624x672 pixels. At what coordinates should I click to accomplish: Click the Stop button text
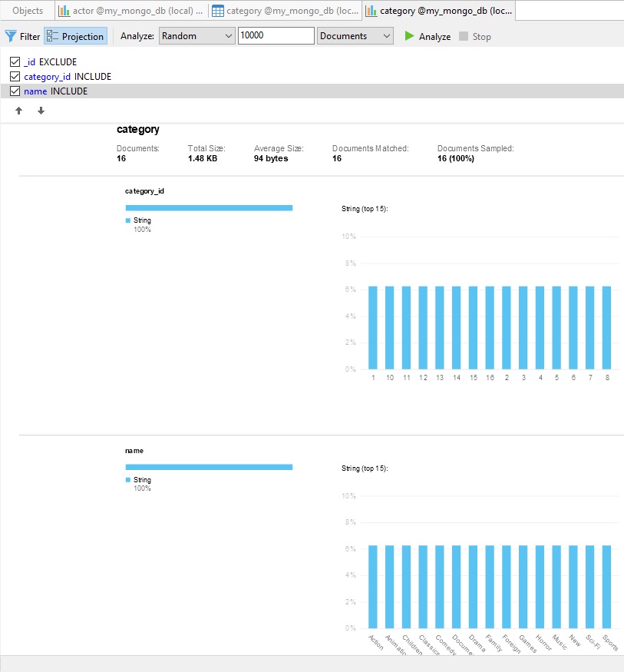coord(482,37)
